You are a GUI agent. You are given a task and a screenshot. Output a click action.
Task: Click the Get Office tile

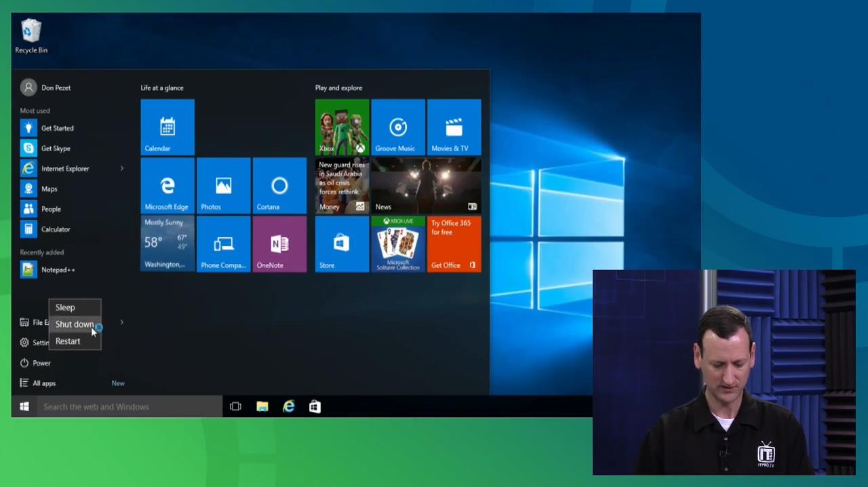(454, 244)
